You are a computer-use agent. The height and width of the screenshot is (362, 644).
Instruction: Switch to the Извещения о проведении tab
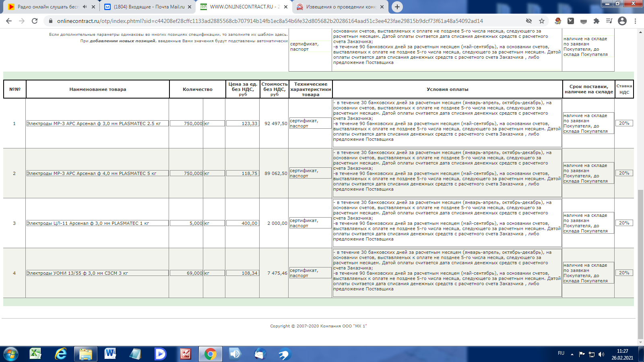(x=341, y=7)
